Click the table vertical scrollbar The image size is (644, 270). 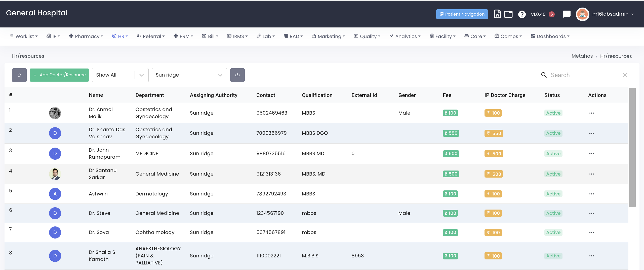[632, 147]
